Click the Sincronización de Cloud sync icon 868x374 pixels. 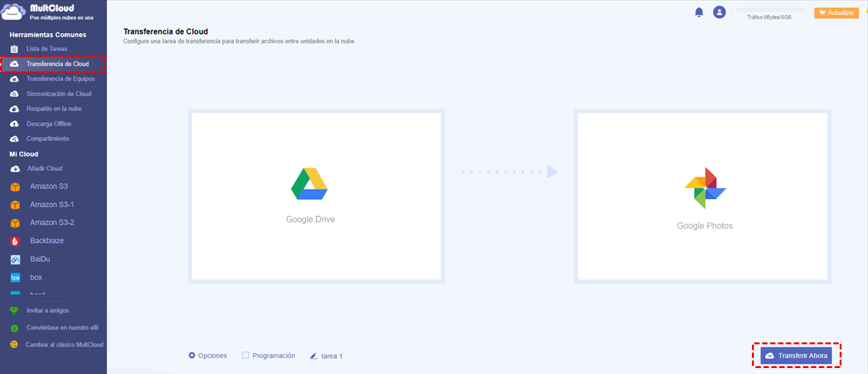[15, 94]
